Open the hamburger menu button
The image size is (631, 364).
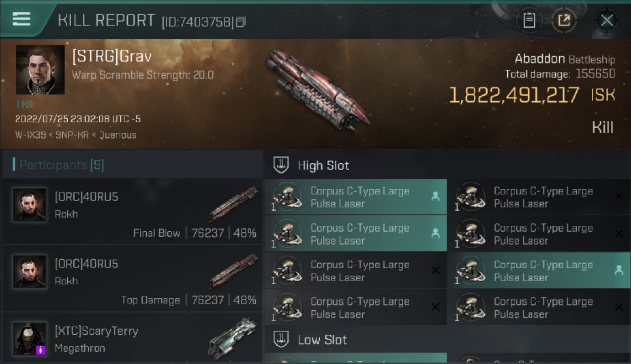click(21, 19)
